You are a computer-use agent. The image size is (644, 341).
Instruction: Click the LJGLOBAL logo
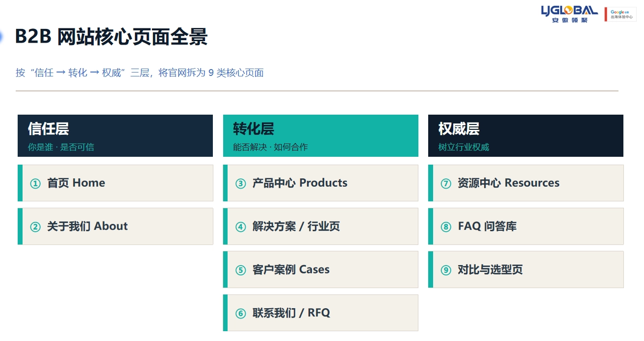pos(569,14)
